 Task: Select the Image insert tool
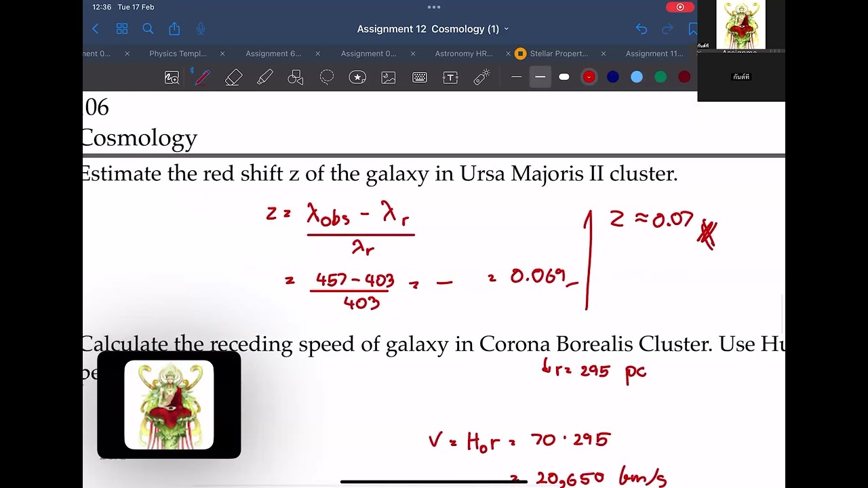[x=389, y=77]
